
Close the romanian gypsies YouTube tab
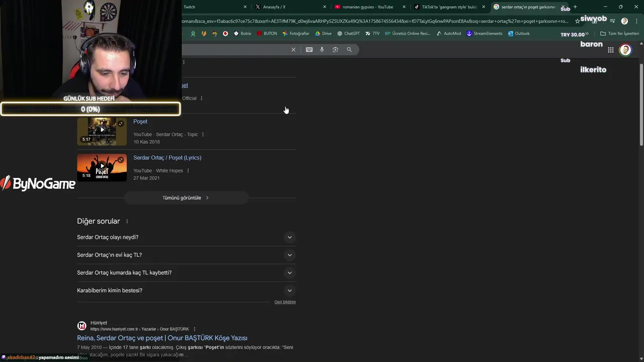tap(404, 7)
